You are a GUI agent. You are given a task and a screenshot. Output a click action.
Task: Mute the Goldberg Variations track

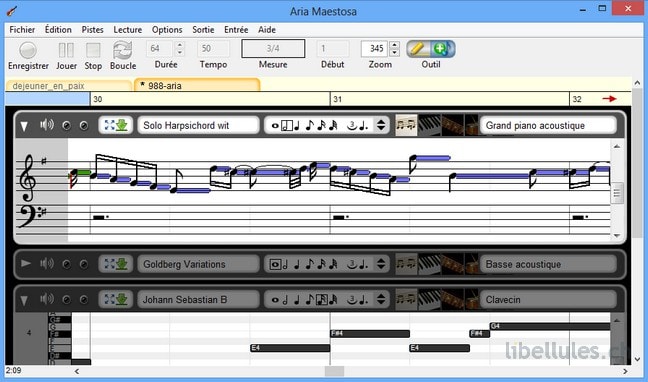pyautogui.click(x=47, y=263)
